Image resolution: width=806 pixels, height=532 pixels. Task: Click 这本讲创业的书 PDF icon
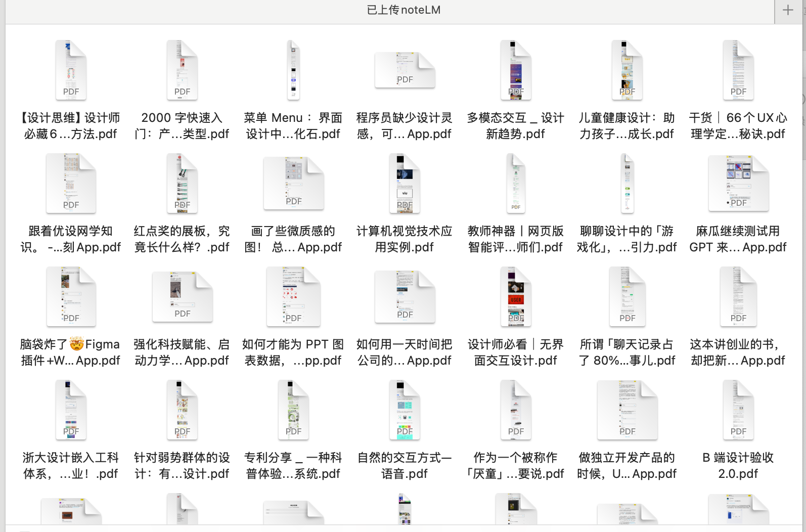click(738, 296)
